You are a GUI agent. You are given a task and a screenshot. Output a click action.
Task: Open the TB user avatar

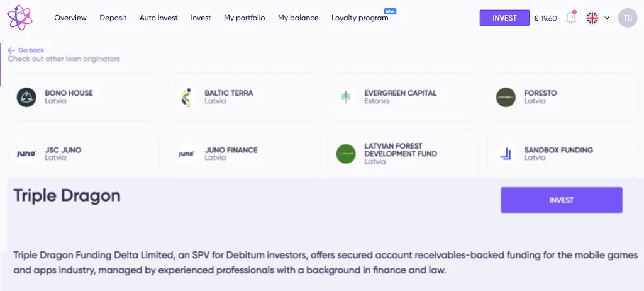(627, 18)
